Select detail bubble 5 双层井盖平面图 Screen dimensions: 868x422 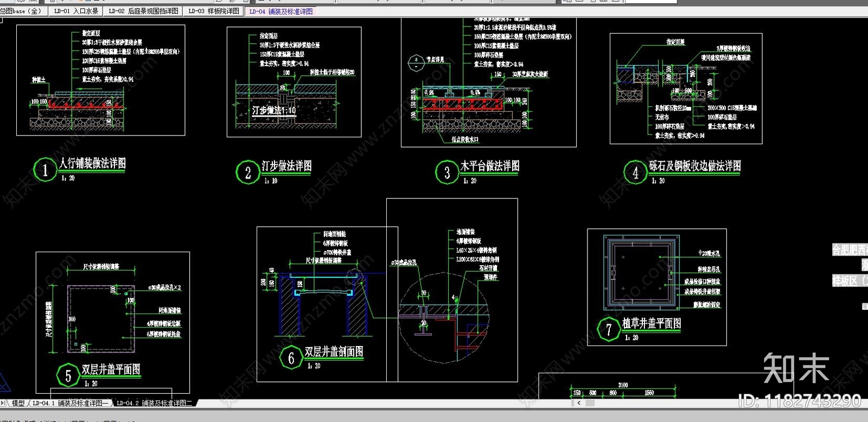pyautogui.click(x=68, y=376)
